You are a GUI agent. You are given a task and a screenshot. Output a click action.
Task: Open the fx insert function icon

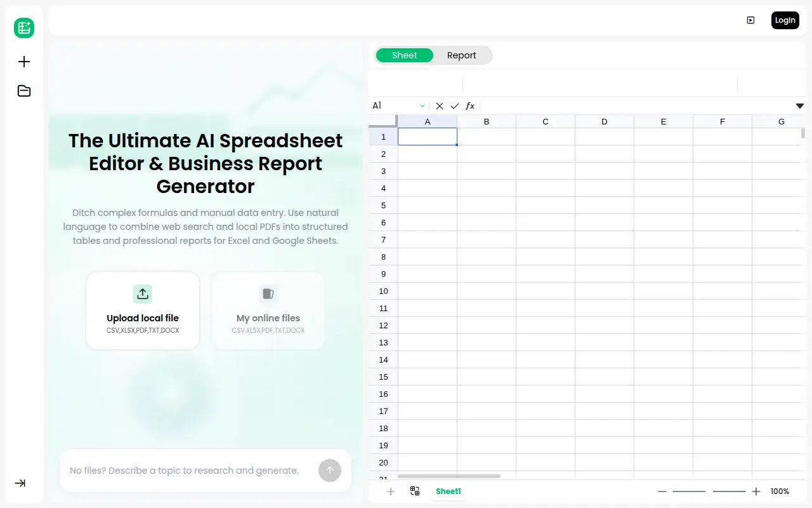pyautogui.click(x=470, y=106)
